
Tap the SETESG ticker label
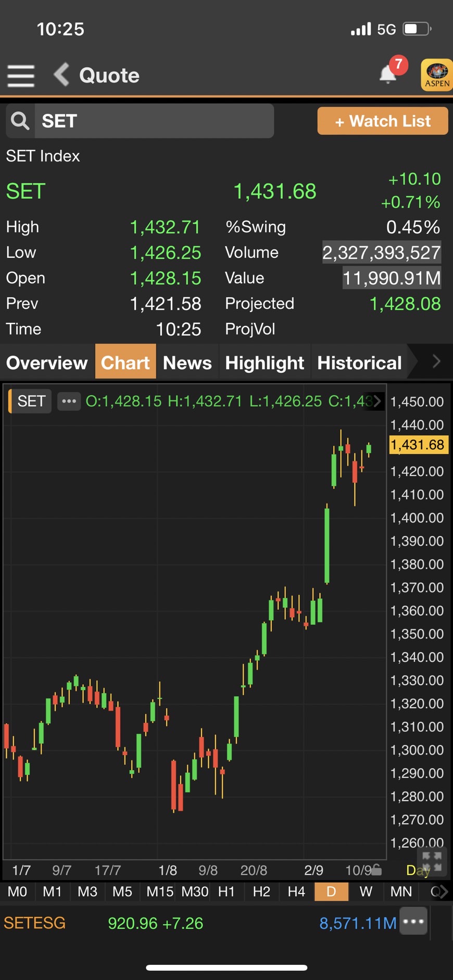pos(34,923)
